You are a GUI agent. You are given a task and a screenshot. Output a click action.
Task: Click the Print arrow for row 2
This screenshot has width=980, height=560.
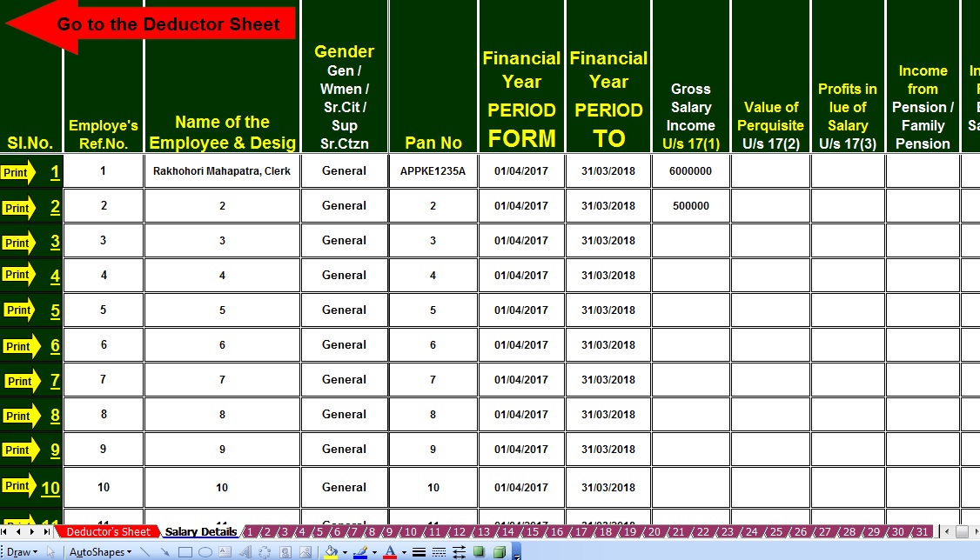click(x=19, y=208)
